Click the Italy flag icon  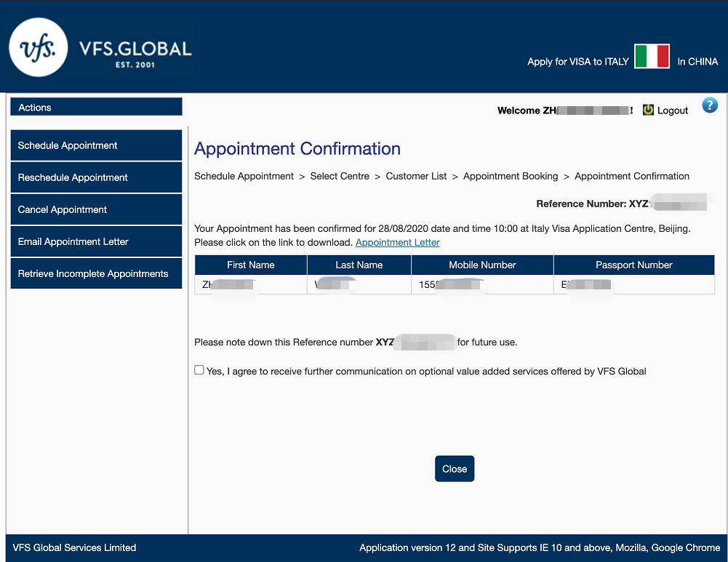pos(652,56)
